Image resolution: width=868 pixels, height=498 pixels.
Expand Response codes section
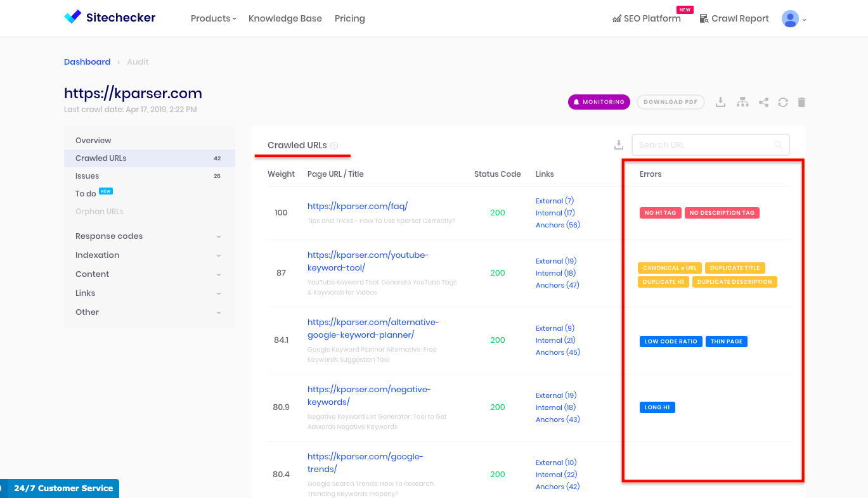pos(149,236)
